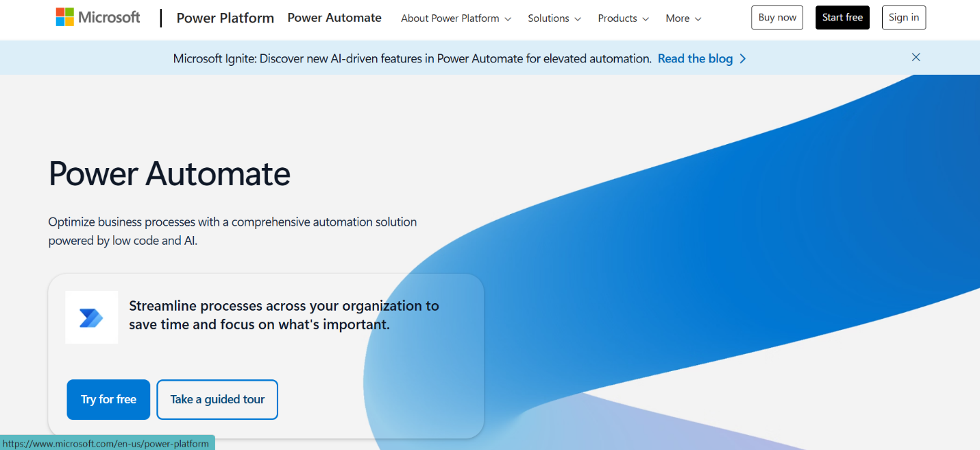Image resolution: width=980 pixels, height=450 pixels.
Task: Dismiss the Microsoft Ignite banner
Action: coord(916,58)
